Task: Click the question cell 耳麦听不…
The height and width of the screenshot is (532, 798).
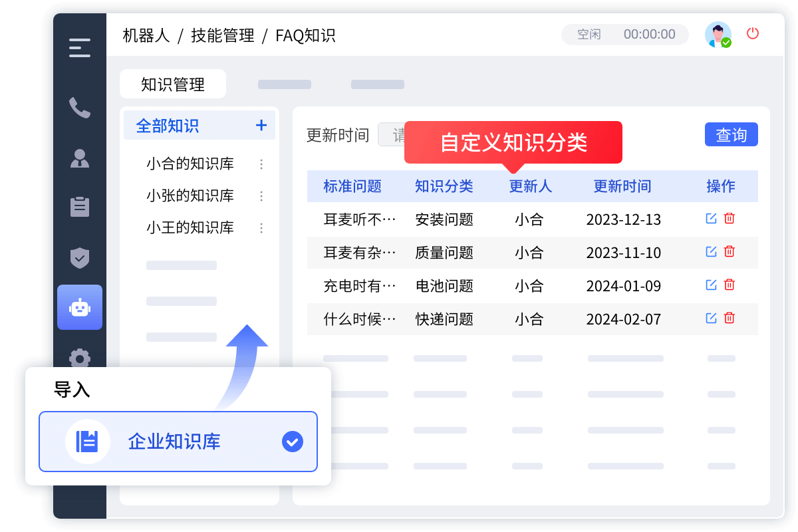Action: tap(360, 219)
